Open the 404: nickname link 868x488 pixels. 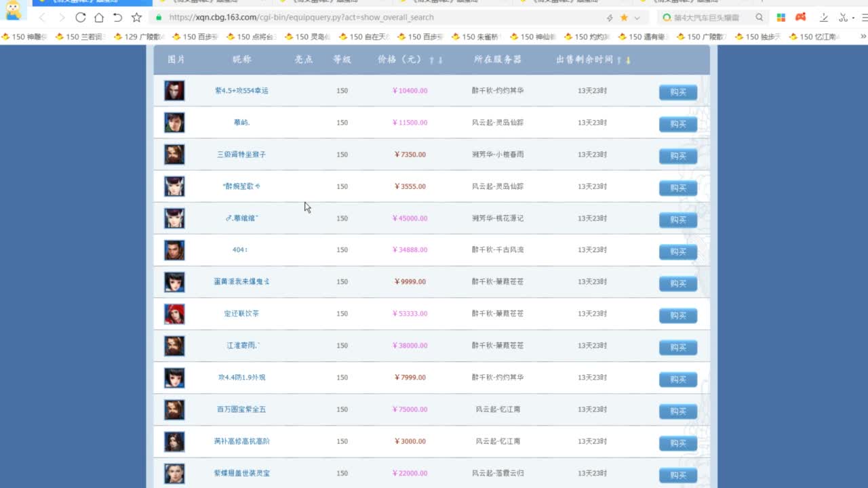click(x=240, y=250)
